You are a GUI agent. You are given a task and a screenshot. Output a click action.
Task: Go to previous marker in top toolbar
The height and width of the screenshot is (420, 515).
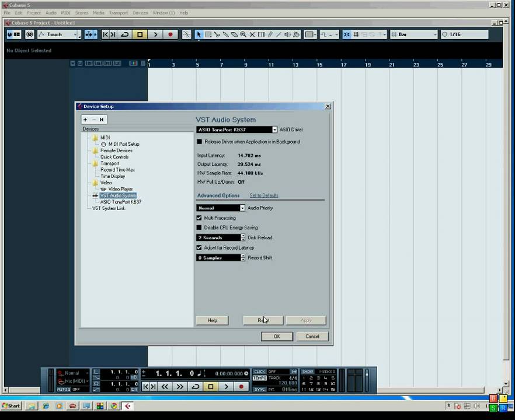pos(105,34)
